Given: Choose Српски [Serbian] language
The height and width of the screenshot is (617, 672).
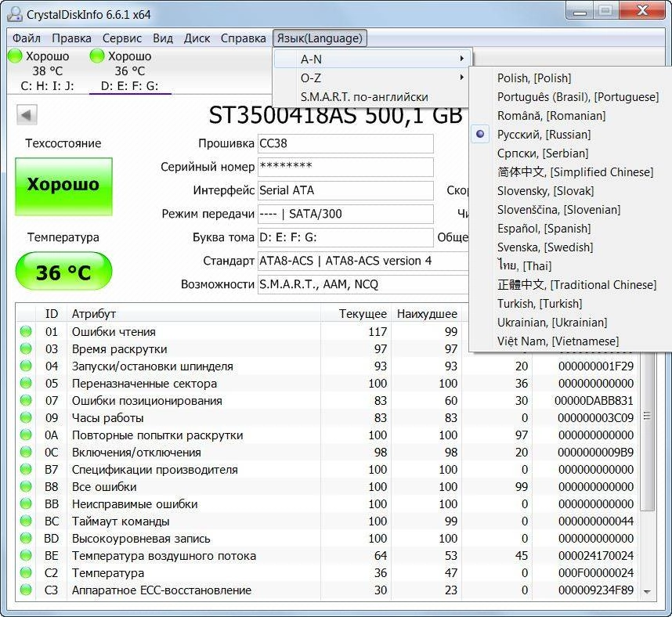Looking at the screenshot, I should point(570,153).
